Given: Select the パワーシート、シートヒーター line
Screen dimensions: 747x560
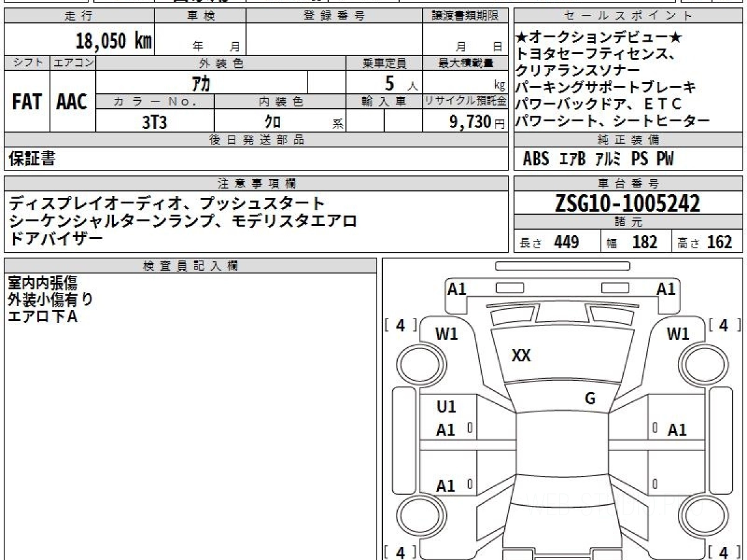Looking at the screenshot, I should coord(613,121).
